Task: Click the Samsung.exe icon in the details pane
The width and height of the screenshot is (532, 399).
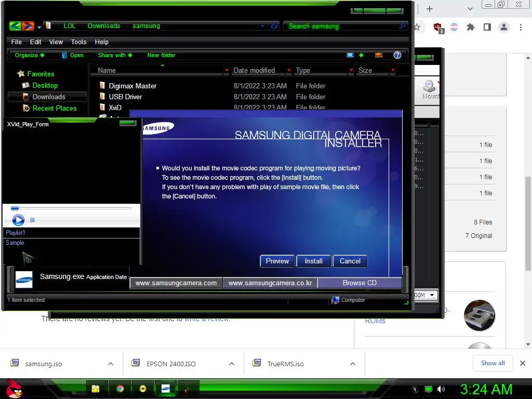Action: (x=24, y=280)
